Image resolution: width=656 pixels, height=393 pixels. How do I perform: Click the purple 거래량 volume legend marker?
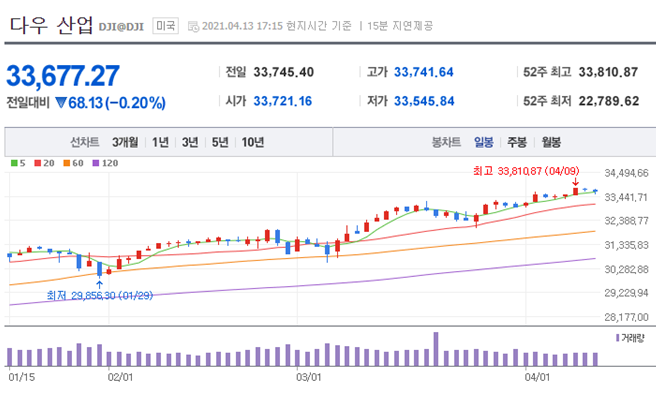point(618,338)
